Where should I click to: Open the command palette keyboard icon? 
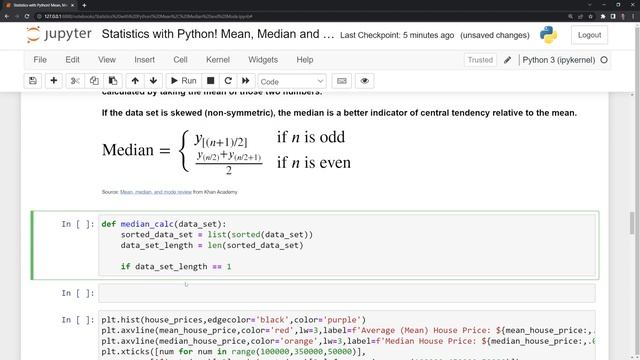point(342,81)
